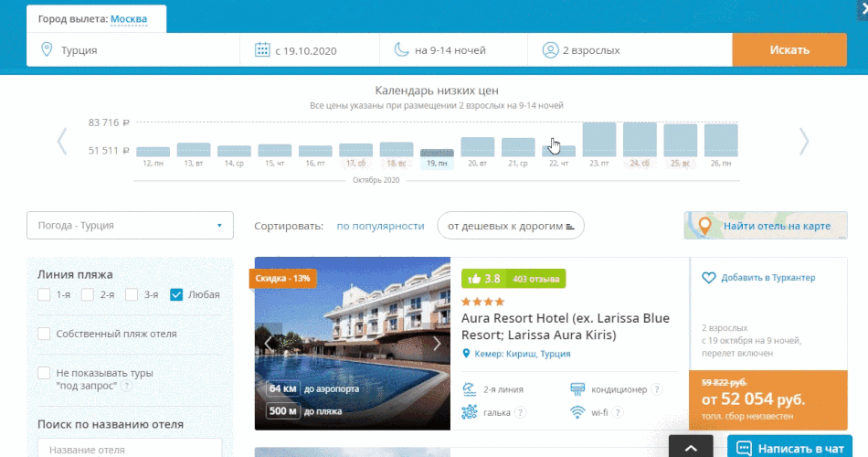Check the 1-я beach line checkbox

click(x=45, y=294)
